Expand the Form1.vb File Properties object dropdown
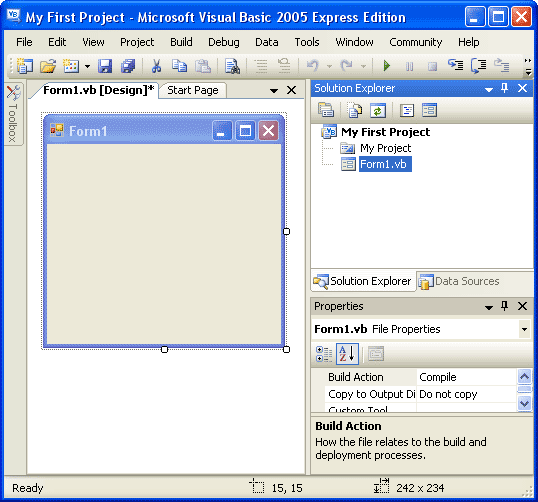Screen dimensions: 538x502 click(x=524, y=329)
